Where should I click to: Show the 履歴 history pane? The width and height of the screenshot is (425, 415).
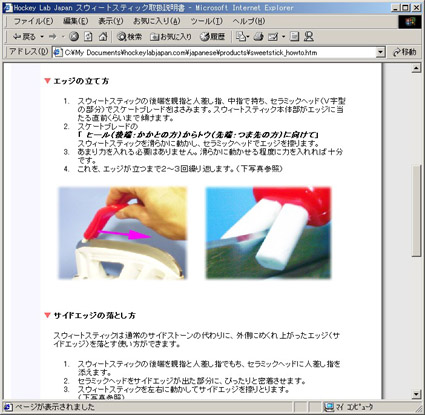[x=212, y=37]
